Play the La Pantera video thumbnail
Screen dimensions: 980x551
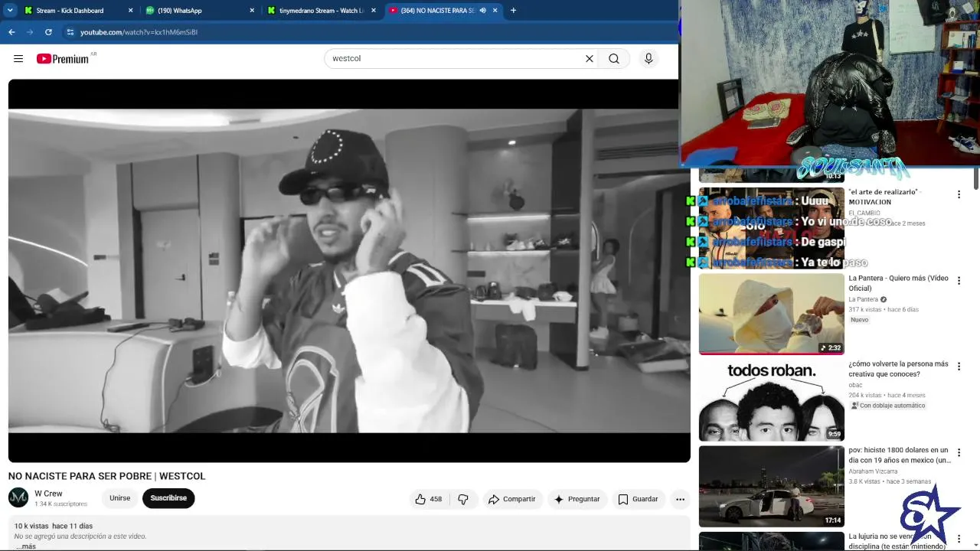771,314
